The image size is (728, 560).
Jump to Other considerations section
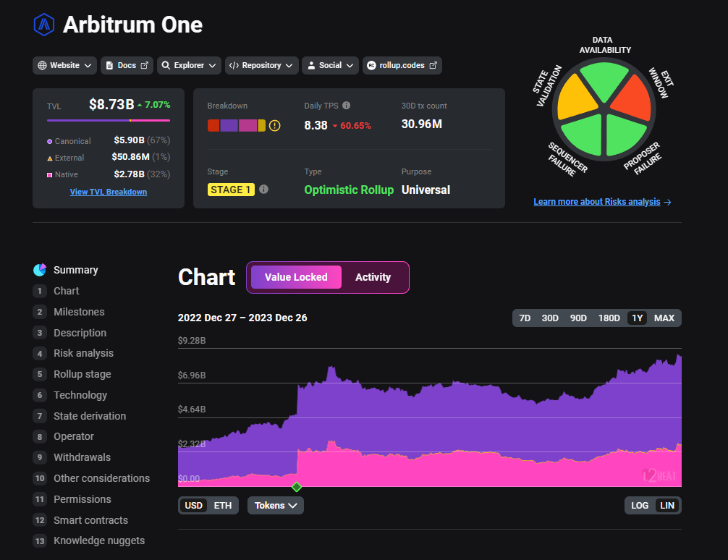click(x=102, y=478)
